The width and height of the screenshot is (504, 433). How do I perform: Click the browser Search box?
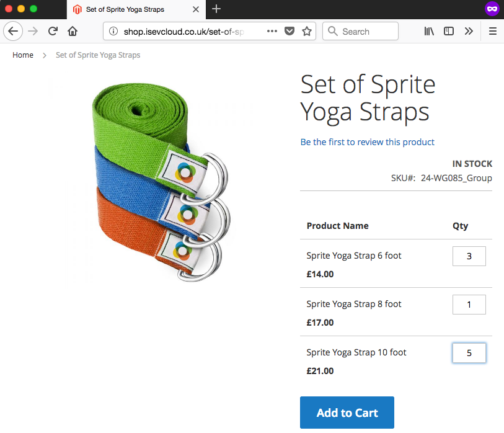point(360,31)
